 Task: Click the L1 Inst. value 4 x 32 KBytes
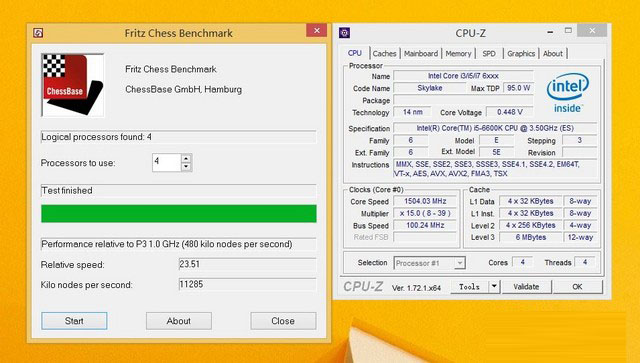(x=531, y=213)
